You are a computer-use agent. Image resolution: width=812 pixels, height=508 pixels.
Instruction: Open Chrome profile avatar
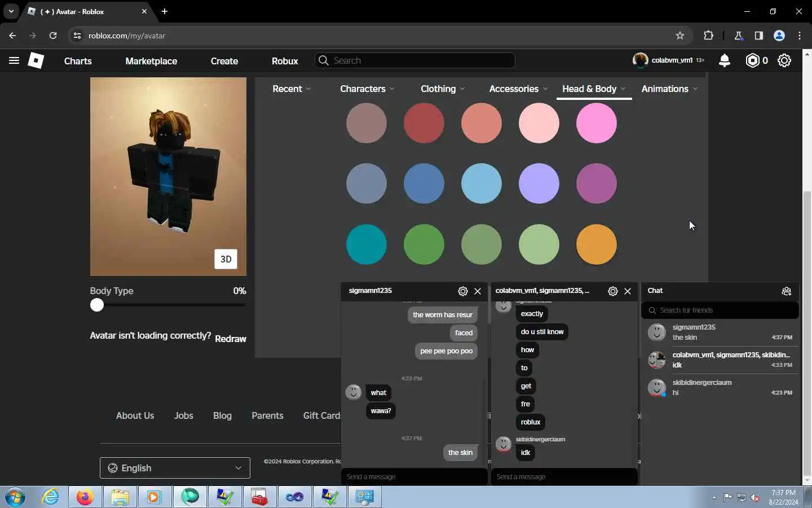[x=779, y=36]
